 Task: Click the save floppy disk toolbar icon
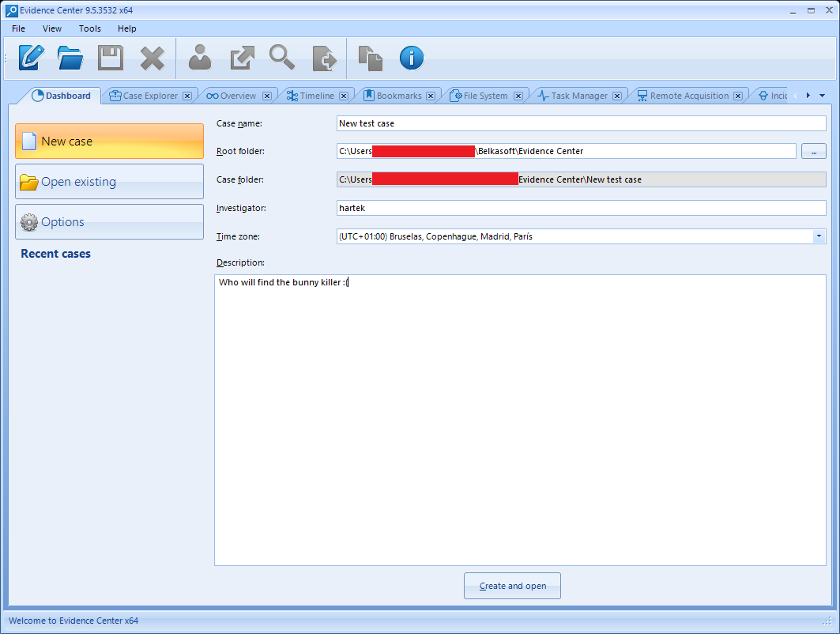[111, 58]
